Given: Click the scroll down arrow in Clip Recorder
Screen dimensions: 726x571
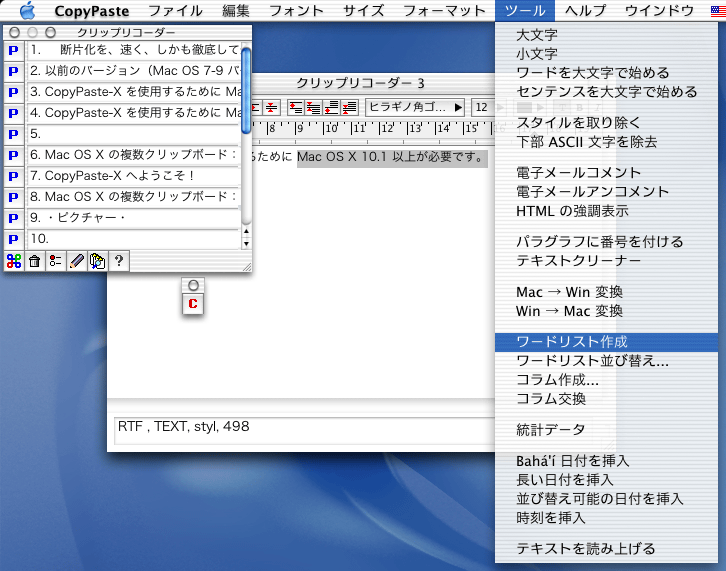Looking at the screenshot, I should 246,244.
